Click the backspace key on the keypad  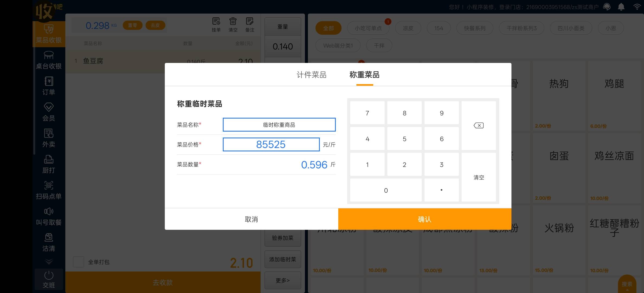click(479, 126)
